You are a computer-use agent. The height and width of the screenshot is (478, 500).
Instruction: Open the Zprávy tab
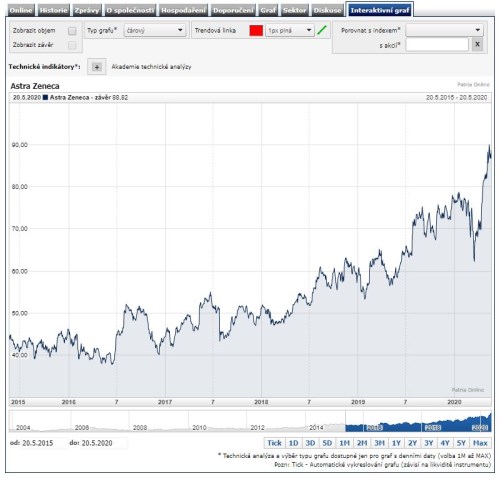87,10
